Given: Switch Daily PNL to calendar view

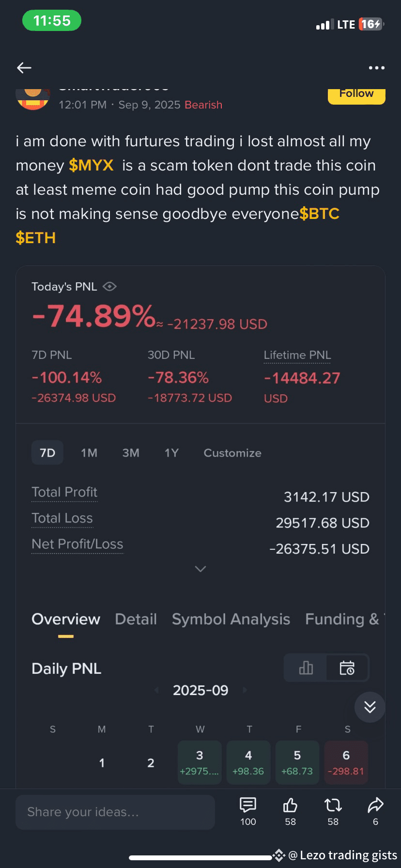Looking at the screenshot, I should pyautogui.click(x=347, y=668).
